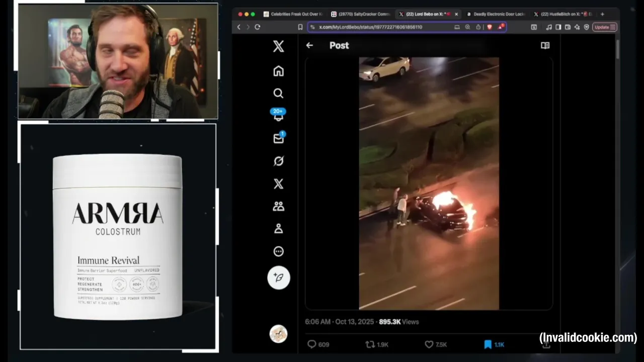
Task: Open Notifications bell showing 20+
Action: (278, 115)
